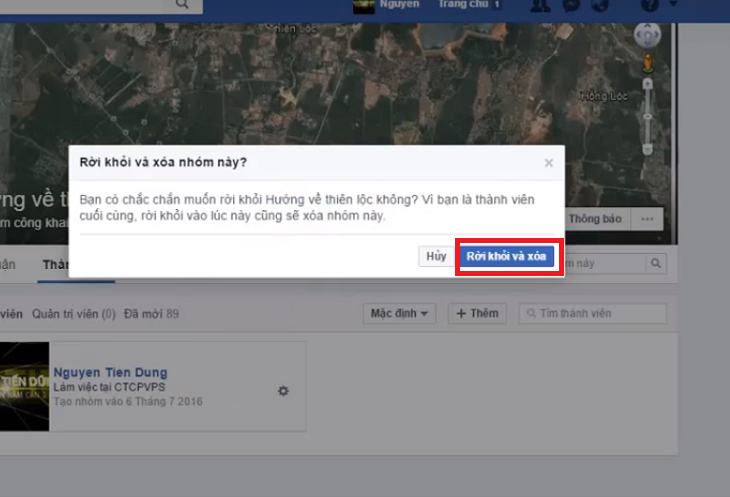Image resolution: width=730 pixels, height=497 pixels.
Task: Open notifications globe icon in top bar
Action: pos(600,5)
